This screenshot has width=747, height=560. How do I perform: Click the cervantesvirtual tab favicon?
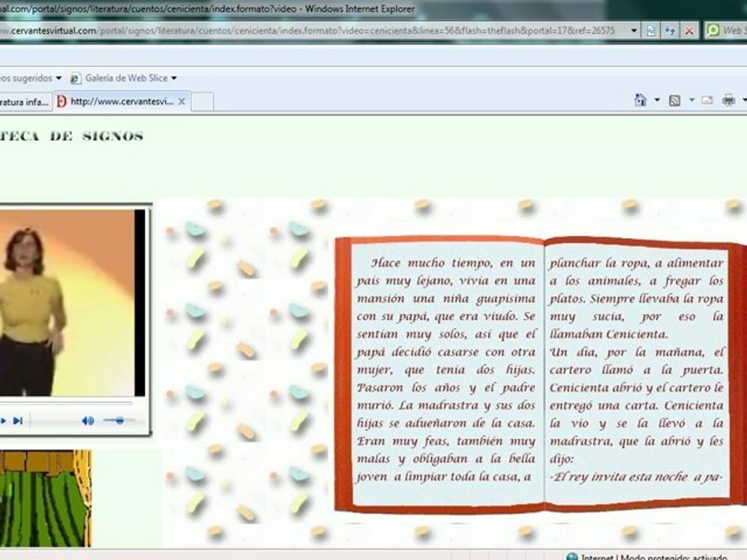tap(62, 101)
